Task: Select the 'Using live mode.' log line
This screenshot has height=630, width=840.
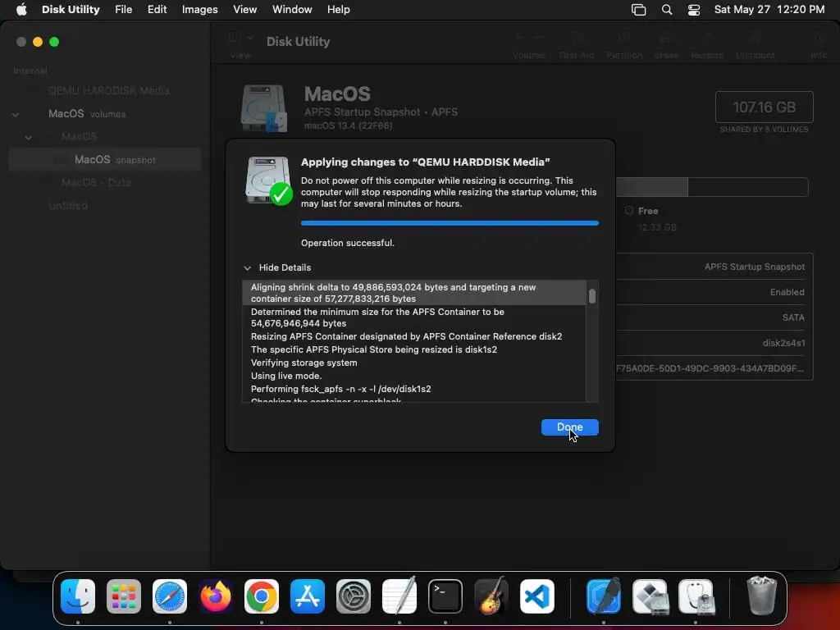Action: (414, 376)
